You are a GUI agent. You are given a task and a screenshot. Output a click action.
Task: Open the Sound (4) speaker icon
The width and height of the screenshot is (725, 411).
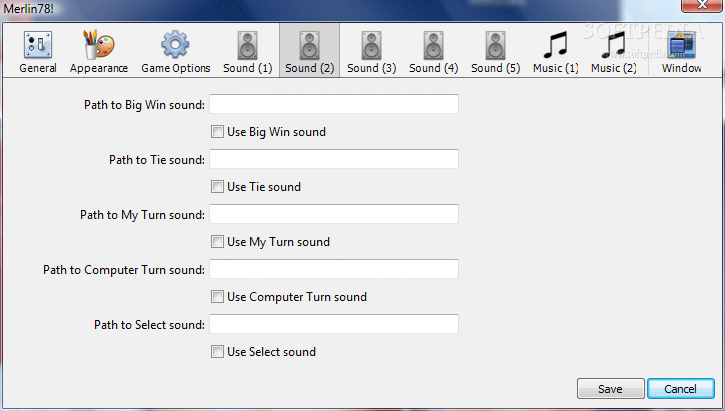(x=433, y=45)
